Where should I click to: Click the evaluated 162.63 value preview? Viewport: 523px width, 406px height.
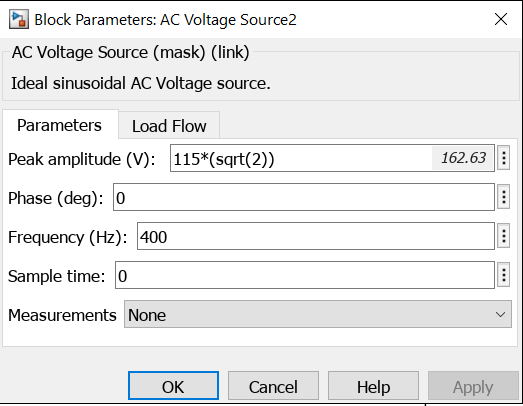pyautogui.click(x=463, y=158)
